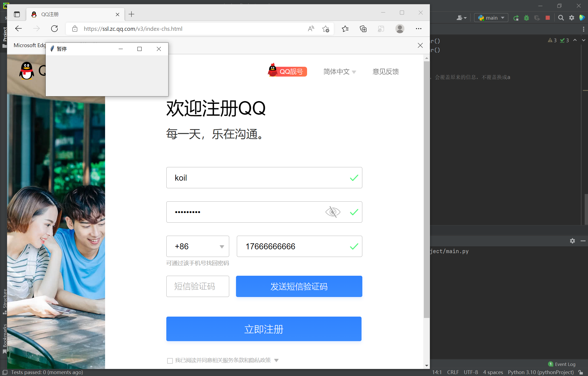588x376 pixels.
Task: Click the SMS verification code input field
Action: (x=197, y=286)
